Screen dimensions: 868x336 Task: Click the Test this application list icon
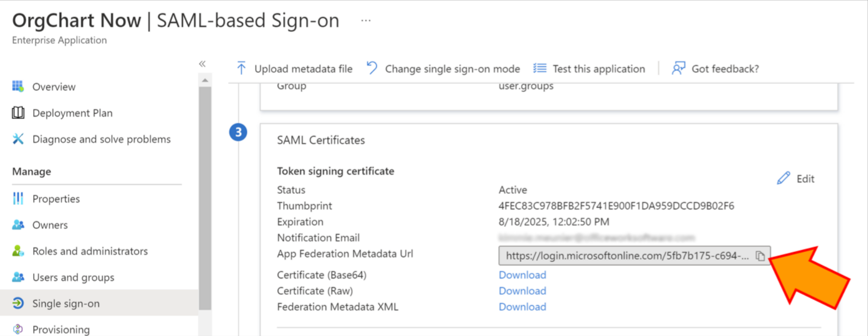click(540, 68)
